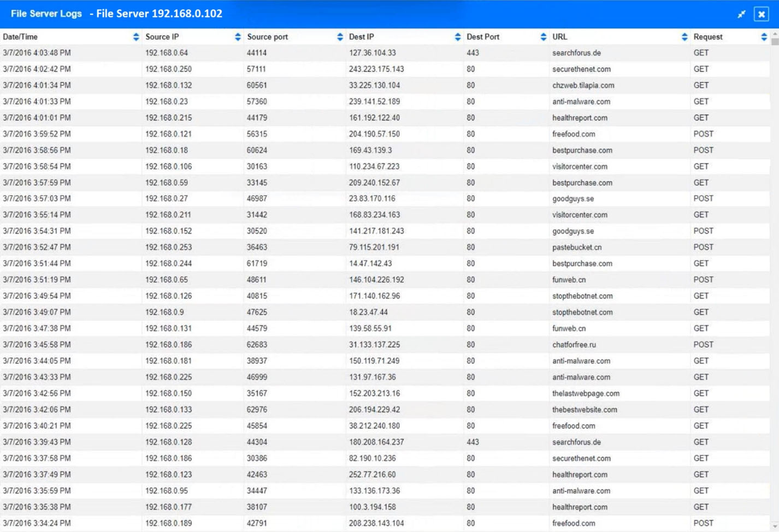
Task: Click source IP 192.168.0.9
Action: click(x=164, y=312)
